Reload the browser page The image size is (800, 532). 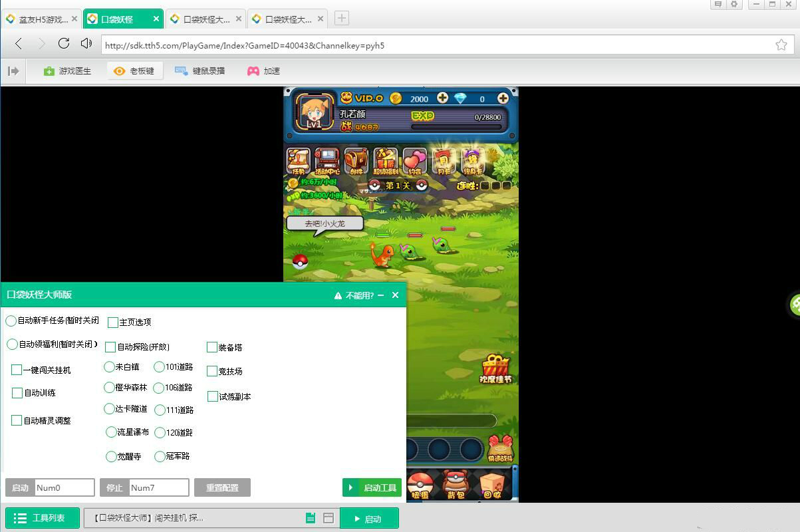[64, 44]
